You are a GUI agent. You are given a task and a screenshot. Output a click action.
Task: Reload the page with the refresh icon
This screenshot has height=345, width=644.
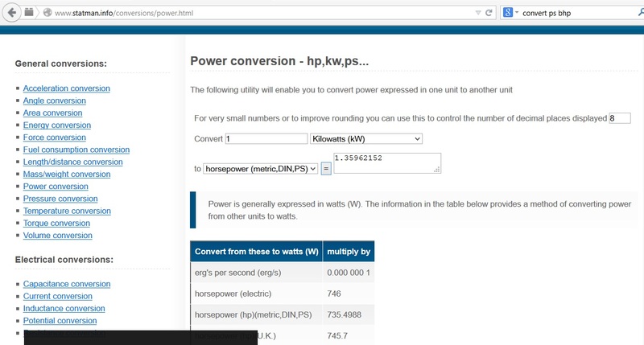(x=489, y=13)
